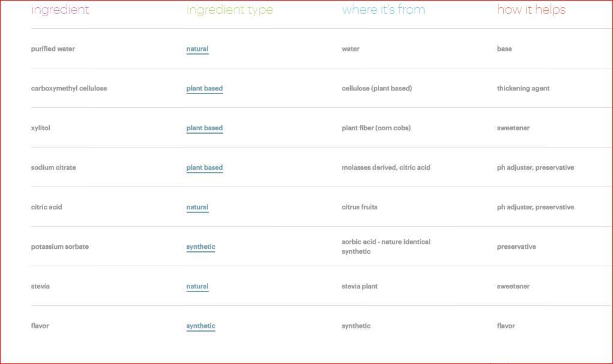The width and height of the screenshot is (613, 364).
Task: Click the natural link for purified water
Action: coord(197,49)
